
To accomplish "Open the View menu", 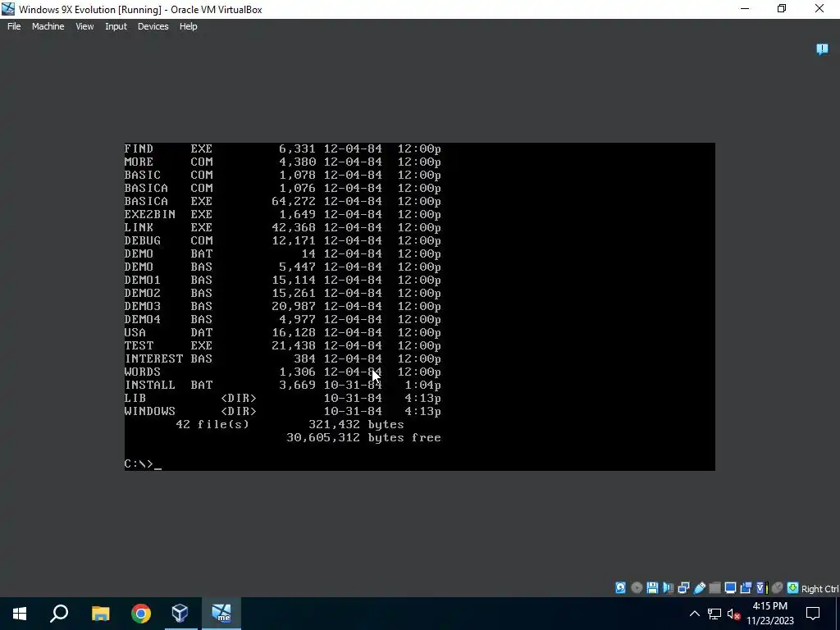I will click(84, 26).
